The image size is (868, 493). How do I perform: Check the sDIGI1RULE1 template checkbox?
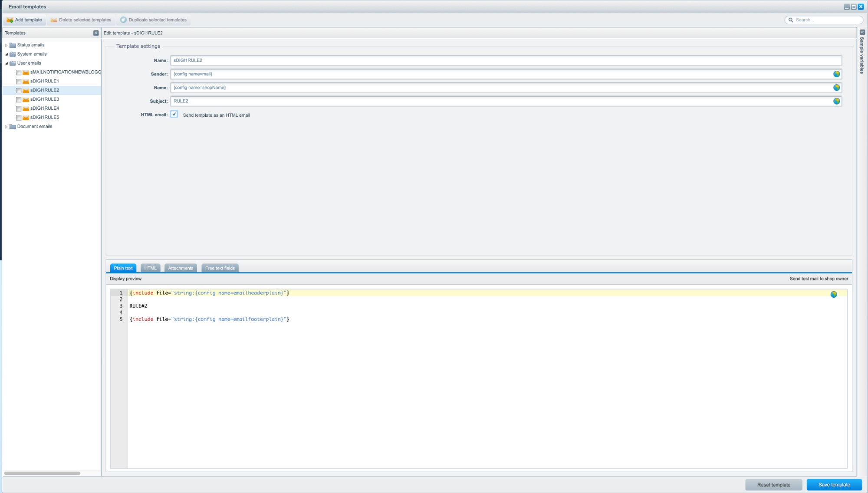pyautogui.click(x=19, y=82)
